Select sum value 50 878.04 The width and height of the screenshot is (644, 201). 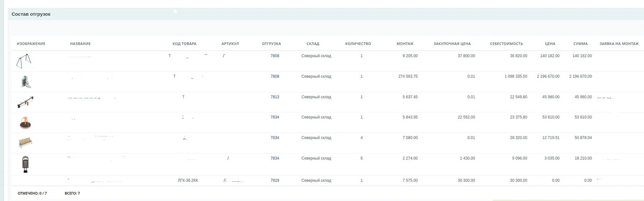[x=583, y=138]
